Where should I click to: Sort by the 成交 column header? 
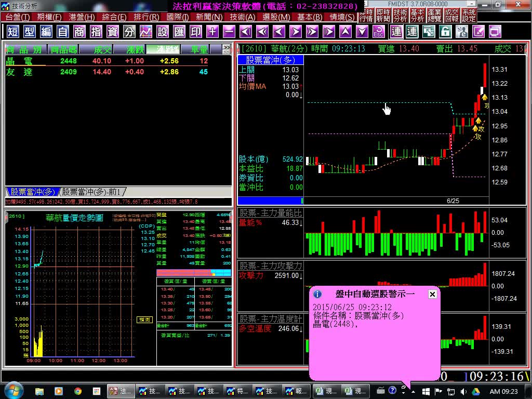96,49
